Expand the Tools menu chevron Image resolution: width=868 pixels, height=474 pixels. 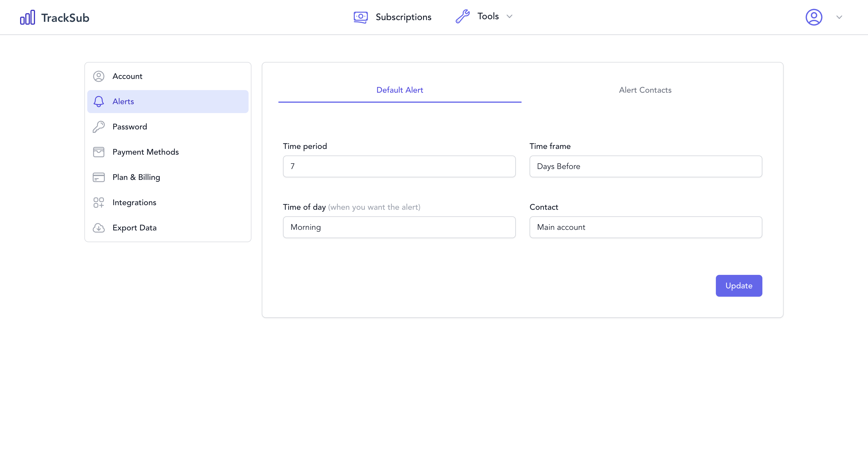click(509, 17)
